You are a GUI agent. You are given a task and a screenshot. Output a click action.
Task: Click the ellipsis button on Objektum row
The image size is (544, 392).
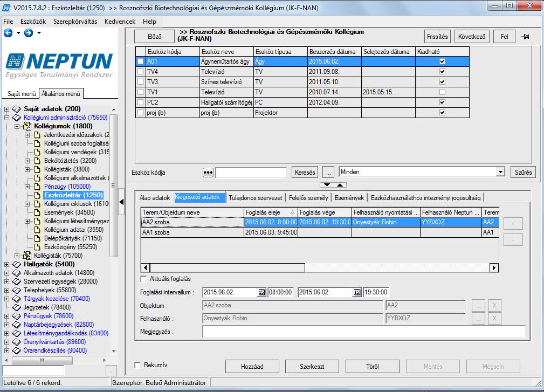[478, 306]
